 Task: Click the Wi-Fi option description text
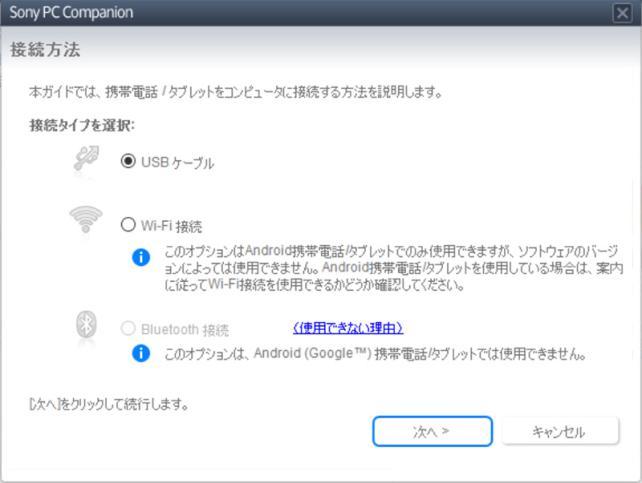[x=390, y=267]
